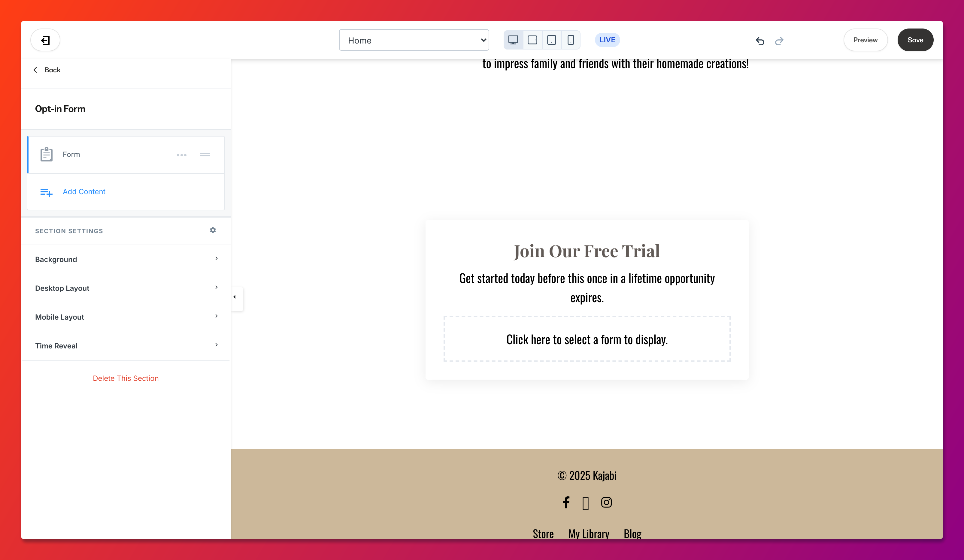Expand the Desktop Layout settings
This screenshot has height=560, width=964.
[126, 288]
